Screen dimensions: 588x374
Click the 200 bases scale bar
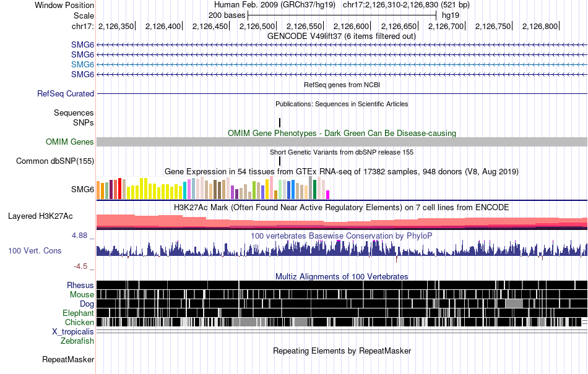point(342,15)
